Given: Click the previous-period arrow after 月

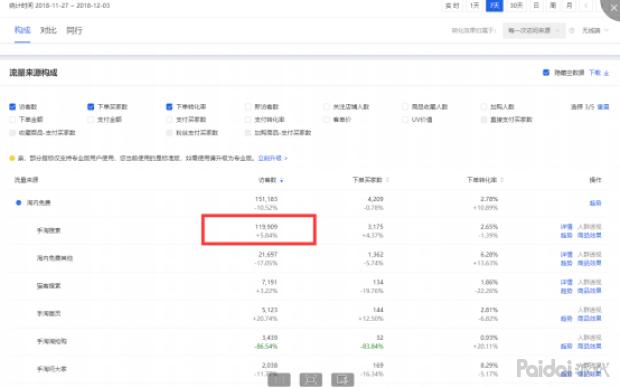Looking at the screenshot, I should coord(586,6).
